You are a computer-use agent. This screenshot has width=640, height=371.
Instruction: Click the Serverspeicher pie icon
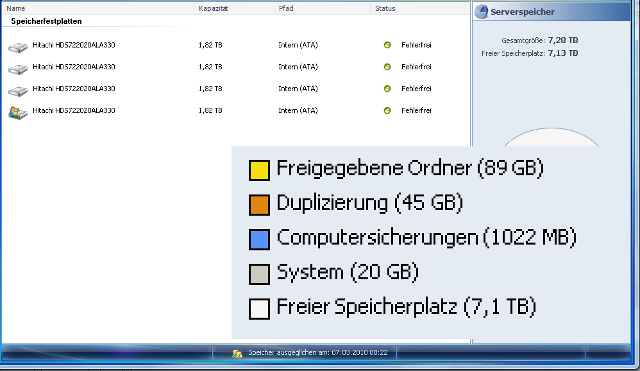[482, 11]
